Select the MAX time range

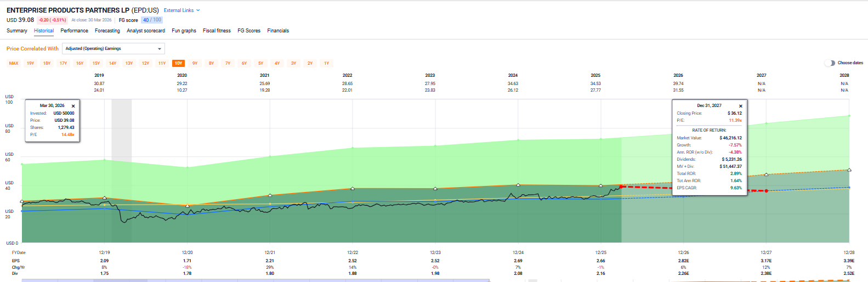(x=14, y=64)
